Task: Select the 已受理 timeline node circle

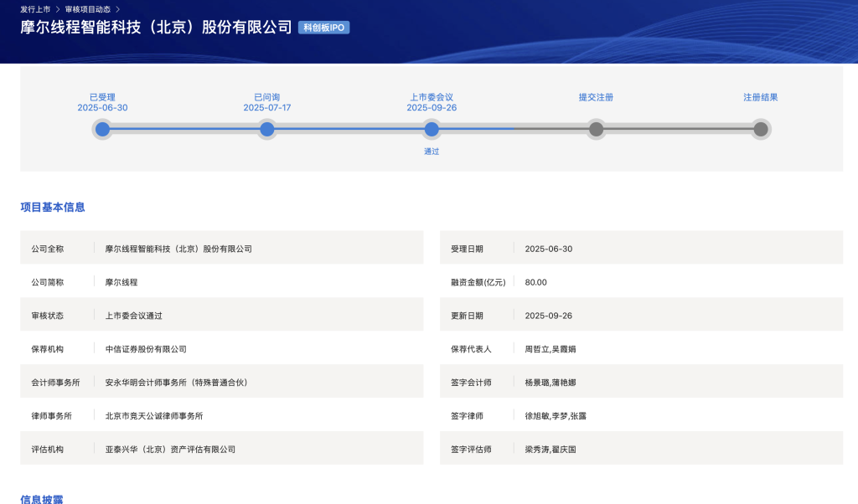Action: pos(102,129)
